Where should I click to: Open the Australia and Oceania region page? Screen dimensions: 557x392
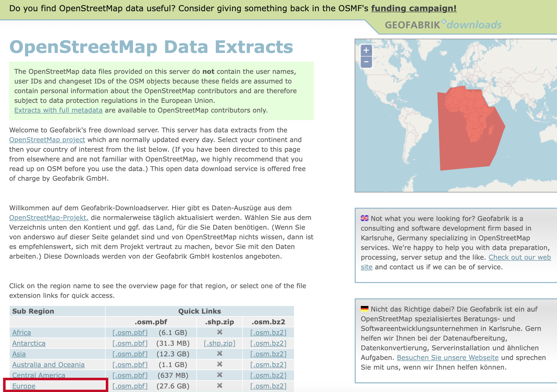[48, 365]
